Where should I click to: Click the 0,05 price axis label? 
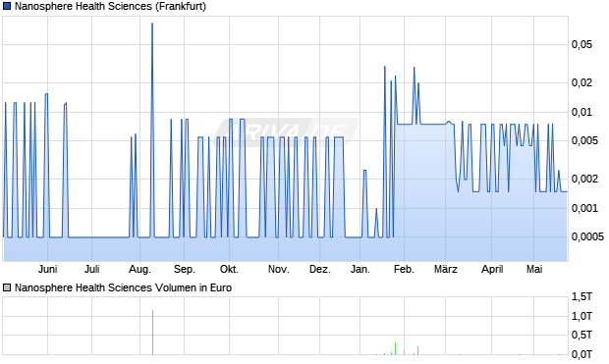point(581,44)
